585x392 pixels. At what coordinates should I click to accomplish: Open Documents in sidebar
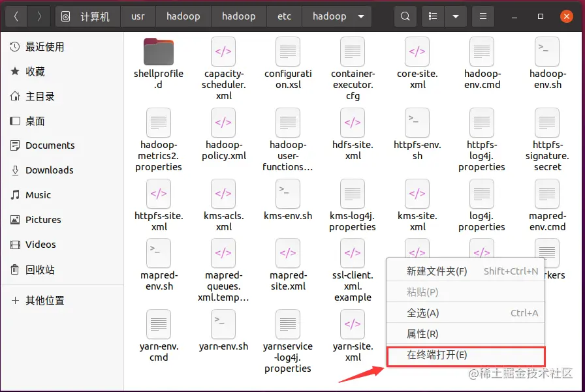pyautogui.click(x=62, y=145)
